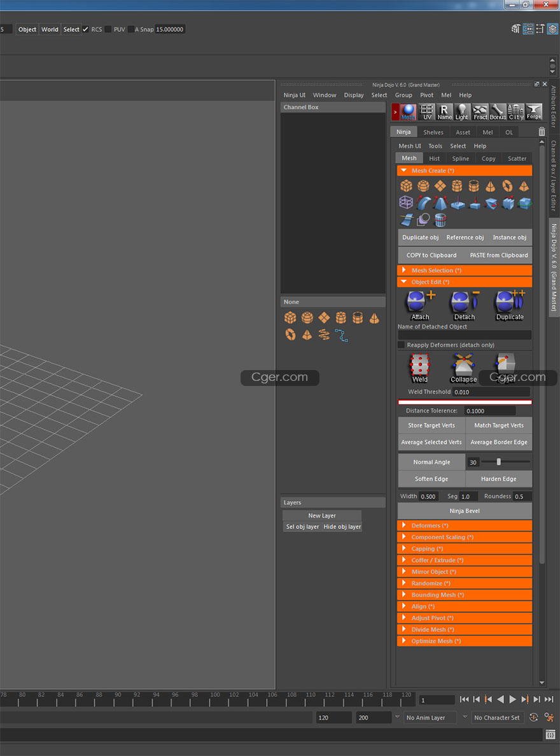This screenshot has width=560, height=756.
Task: Expand the Coffer / Extrude section
Action: (465, 560)
